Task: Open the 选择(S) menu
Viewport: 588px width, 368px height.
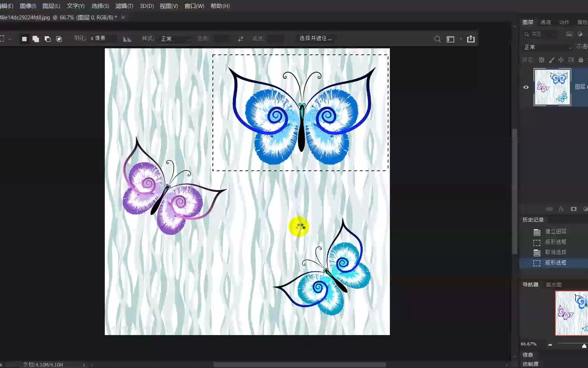Action: pyautogui.click(x=100, y=6)
